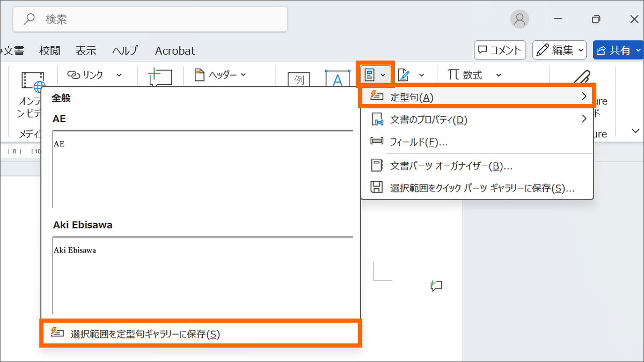644x362 pixels.
Task: Click inside the 検索 search box
Action: coord(150,19)
